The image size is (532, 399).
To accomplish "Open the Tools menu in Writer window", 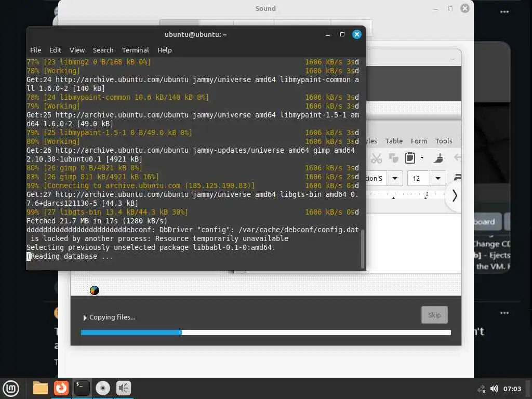I will point(444,141).
